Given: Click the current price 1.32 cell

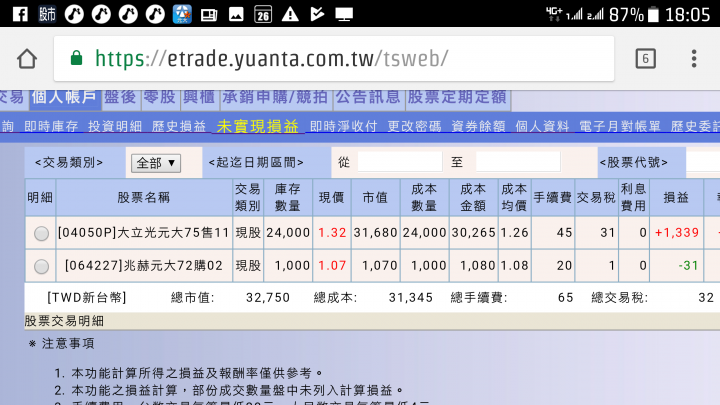Looking at the screenshot, I should click(x=332, y=233).
